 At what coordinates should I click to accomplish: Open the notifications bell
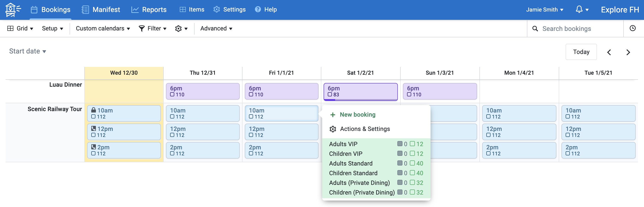579,9
